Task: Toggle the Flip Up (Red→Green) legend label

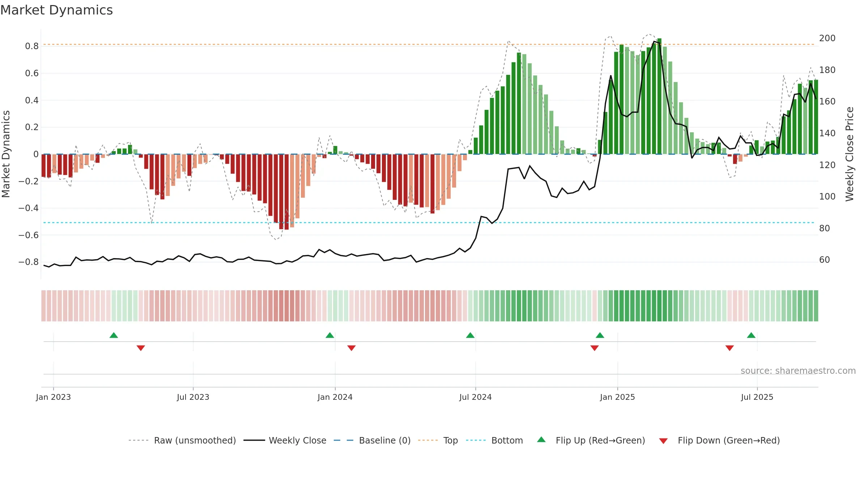Action: 600,440
